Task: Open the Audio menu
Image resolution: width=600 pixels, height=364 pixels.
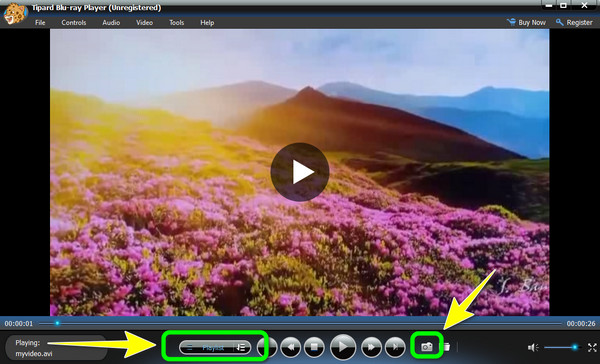Action: click(111, 23)
